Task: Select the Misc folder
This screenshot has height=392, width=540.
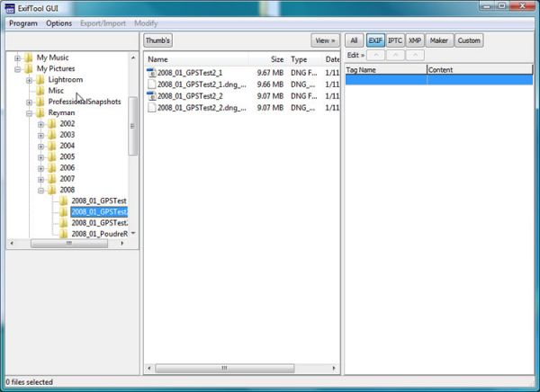Action: coord(56,91)
